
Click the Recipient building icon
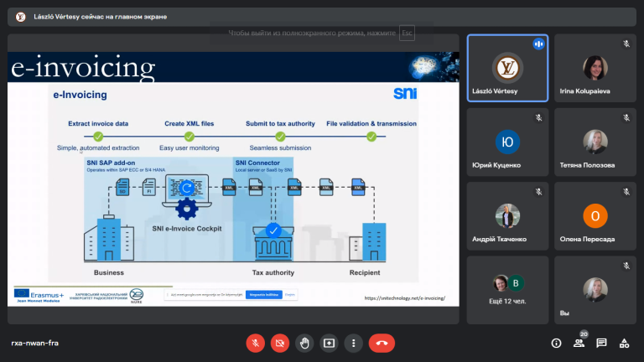367,242
